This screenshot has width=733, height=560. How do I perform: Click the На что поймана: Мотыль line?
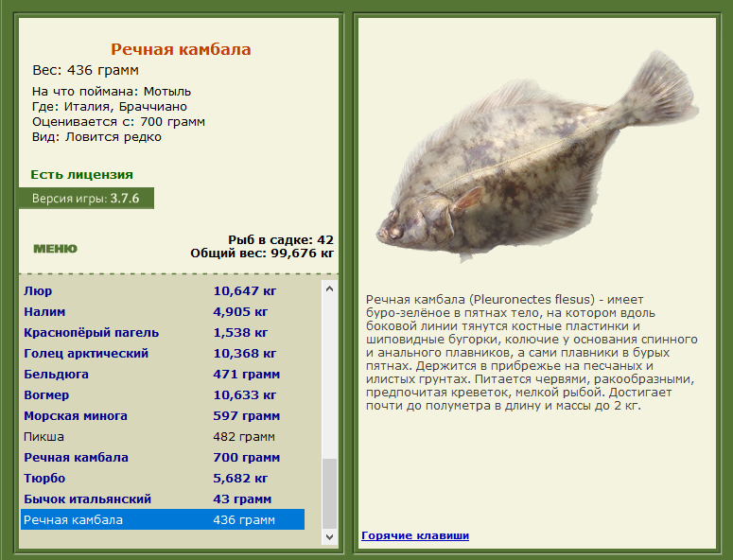tap(112, 91)
